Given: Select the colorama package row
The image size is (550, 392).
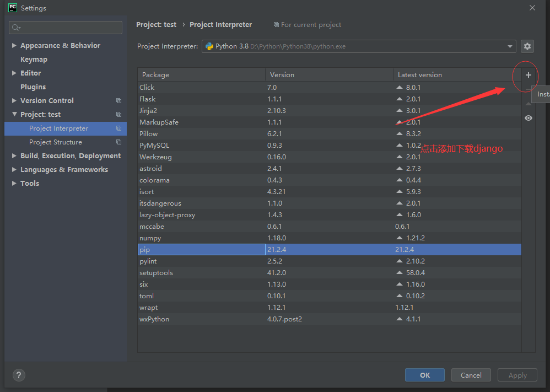Looking at the screenshot, I should [x=330, y=180].
